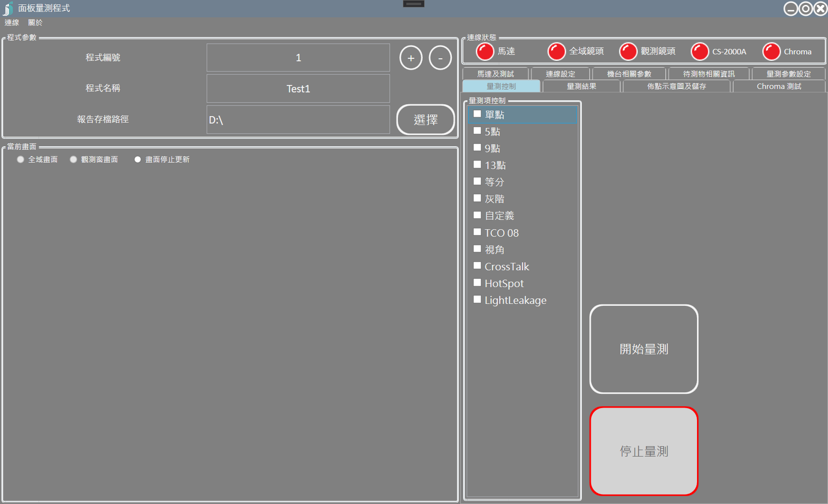The image size is (828, 504).
Task: Enable the 9點 measurement checkbox
Action: 478,148
